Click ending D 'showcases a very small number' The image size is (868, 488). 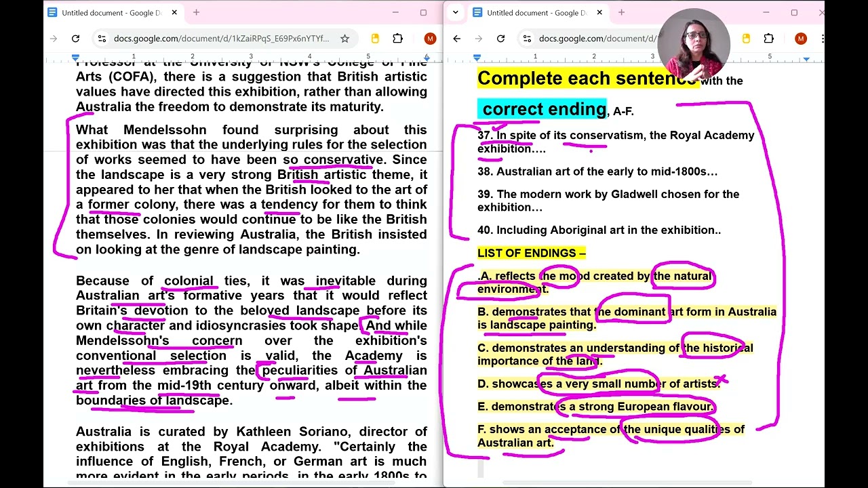(599, 384)
